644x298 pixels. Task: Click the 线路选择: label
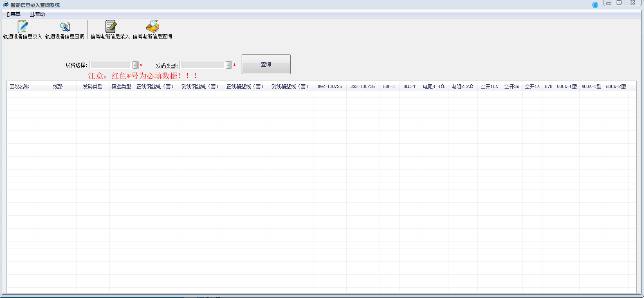76,65
